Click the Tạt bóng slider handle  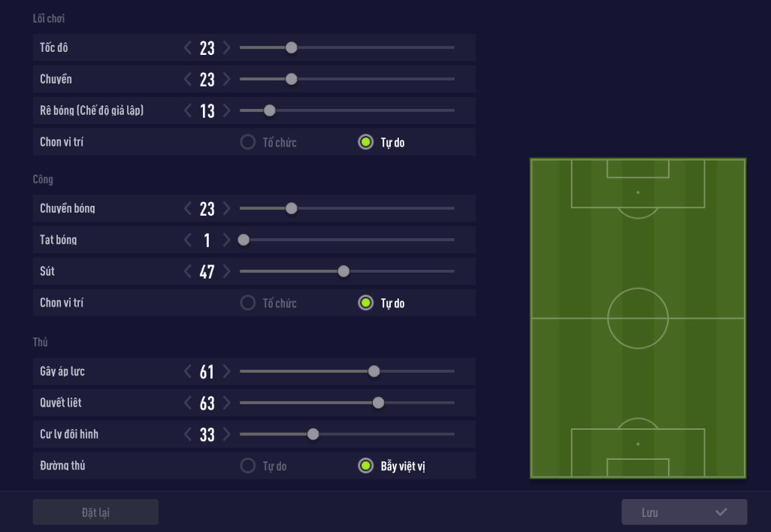pos(243,240)
